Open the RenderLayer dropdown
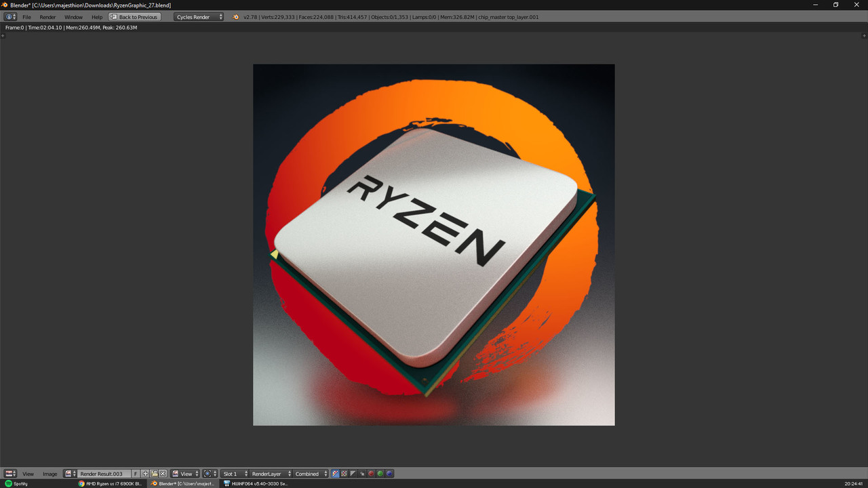The height and width of the screenshot is (488, 868). coord(271,474)
